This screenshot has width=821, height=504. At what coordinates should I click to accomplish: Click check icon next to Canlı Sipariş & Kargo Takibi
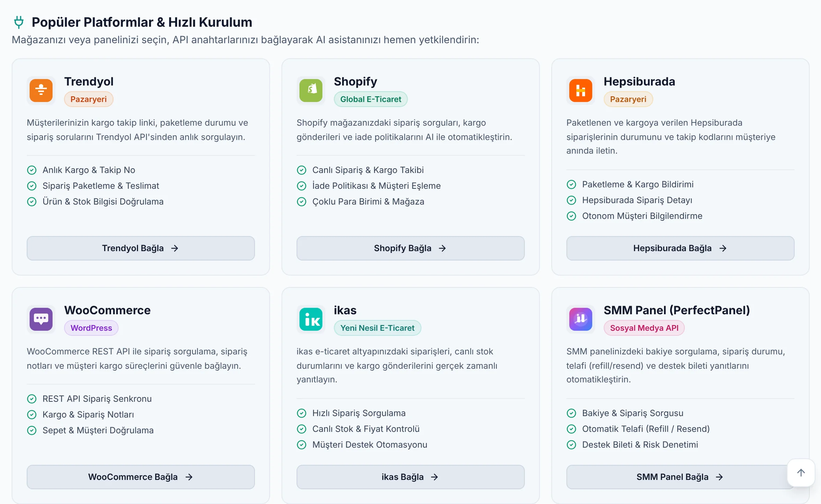(302, 170)
